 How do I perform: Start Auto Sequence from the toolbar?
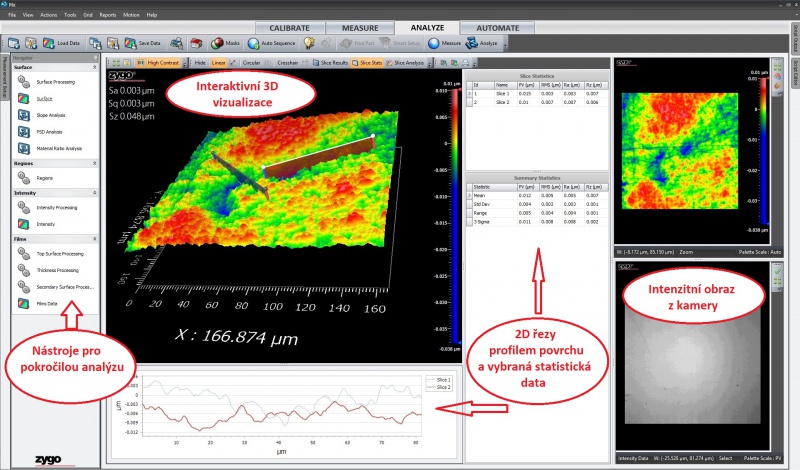click(x=271, y=43)
